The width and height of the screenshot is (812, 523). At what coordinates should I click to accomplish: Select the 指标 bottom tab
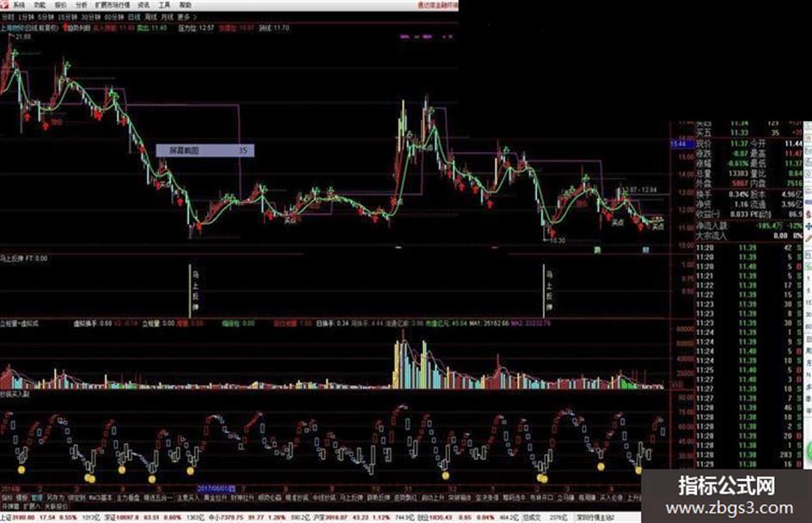point(6,497)
